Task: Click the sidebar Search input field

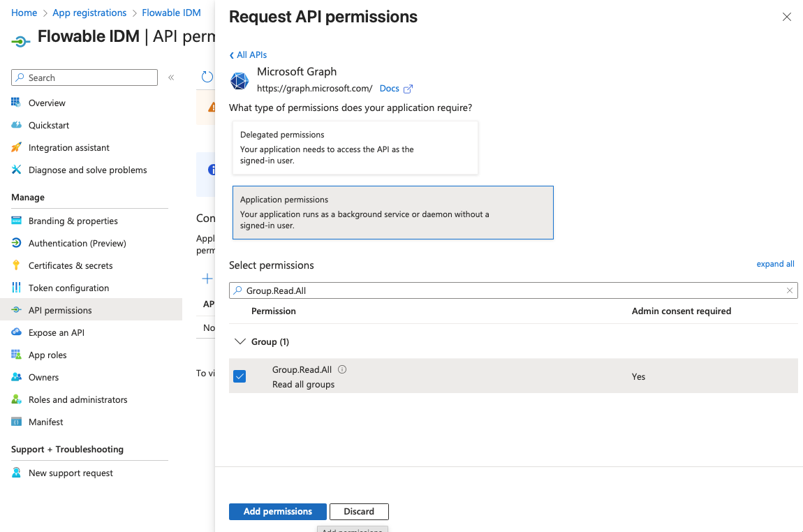Action: tap(91, 77)
